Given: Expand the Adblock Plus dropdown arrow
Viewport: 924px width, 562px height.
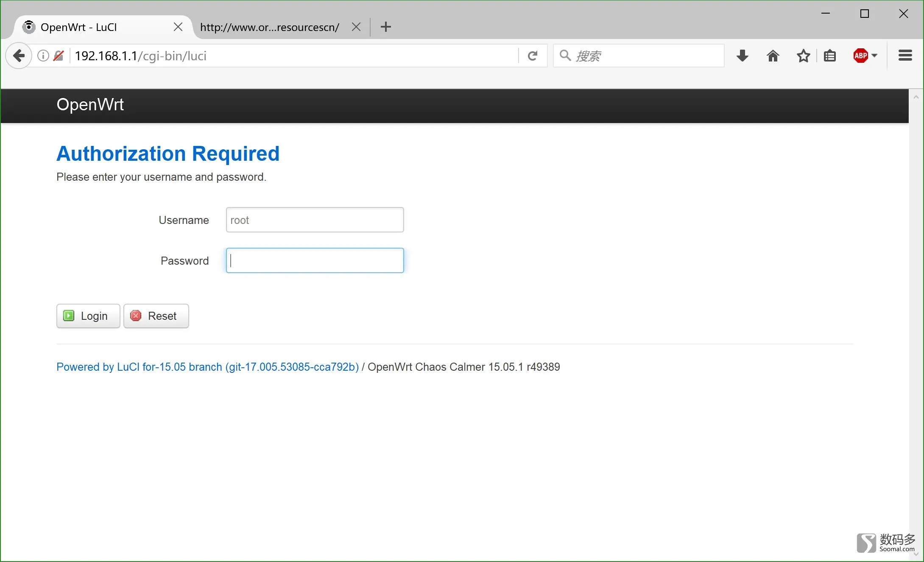Looking at the screenshot, I should (874, 56).
